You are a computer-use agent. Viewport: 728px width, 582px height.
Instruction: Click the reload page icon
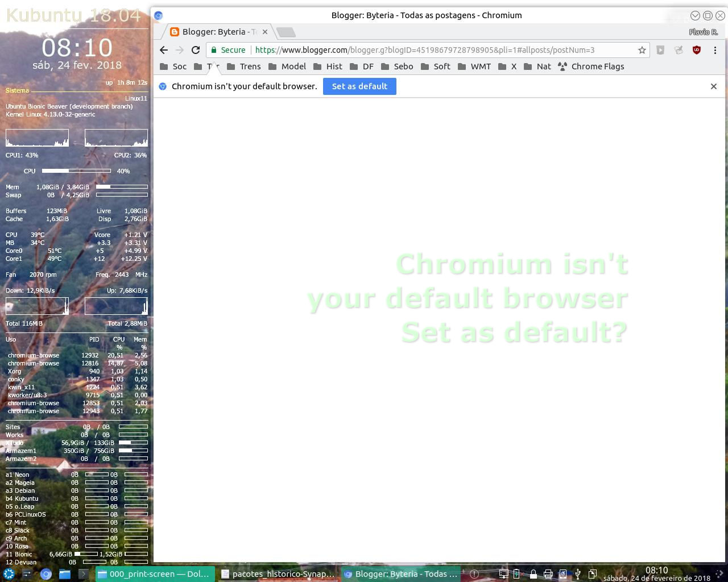pyautogui.click(x=195, y=50)
